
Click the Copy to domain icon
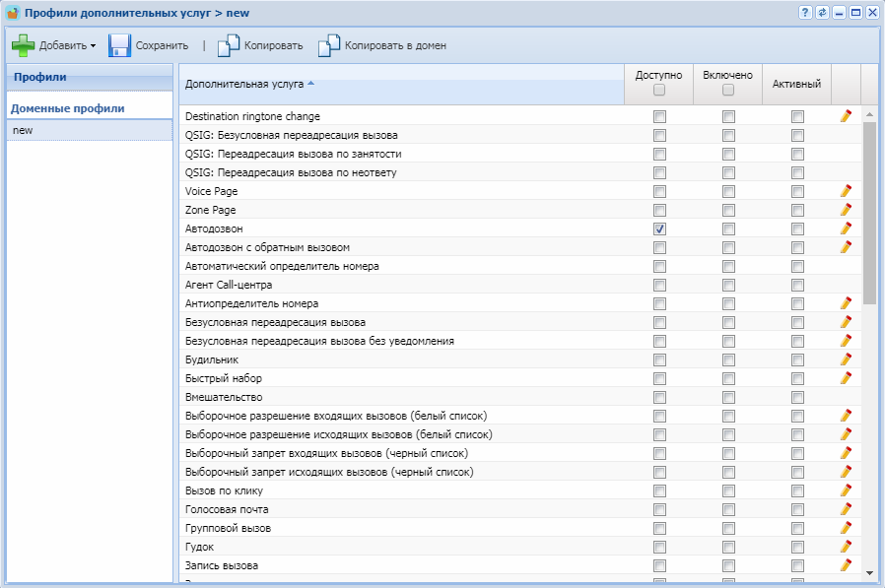coord(329,45)
